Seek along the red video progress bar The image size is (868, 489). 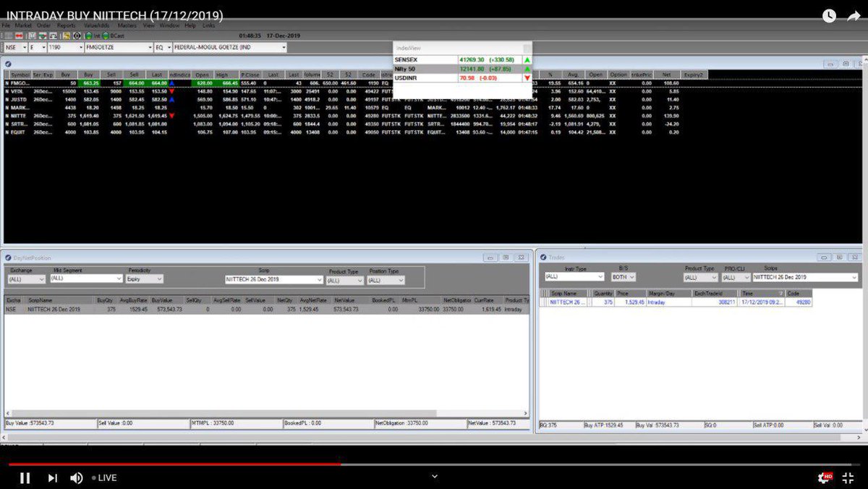click(174, 464)
